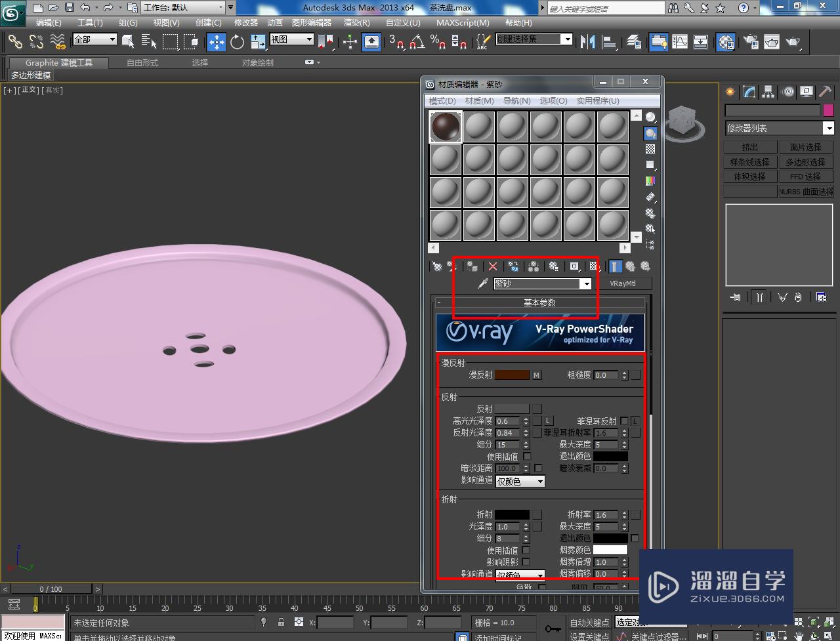Select the first dark brown material sample slot

click(x=446, y=127)
